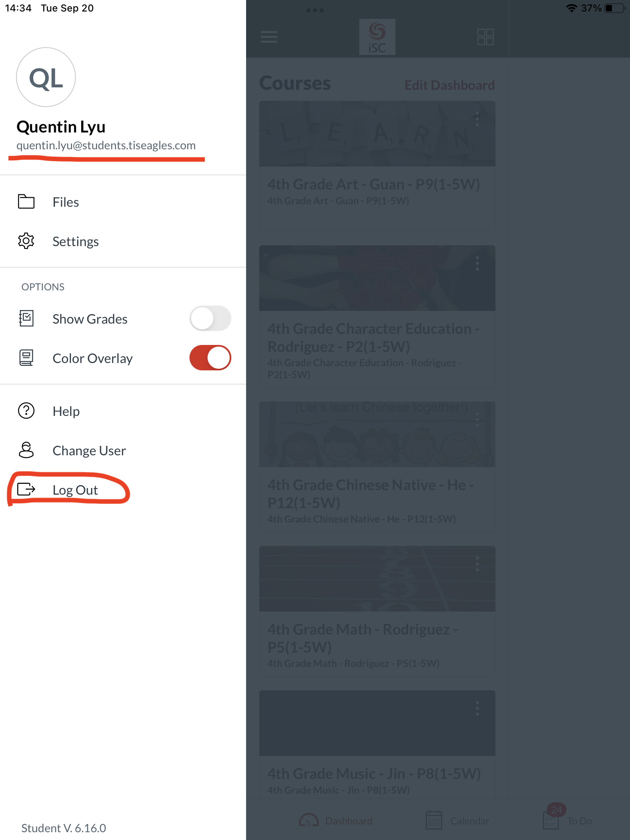Viewport: 630px width, 840px height.
Task: Switch to the Dashboard tab
Action: (x=336, y=820)
